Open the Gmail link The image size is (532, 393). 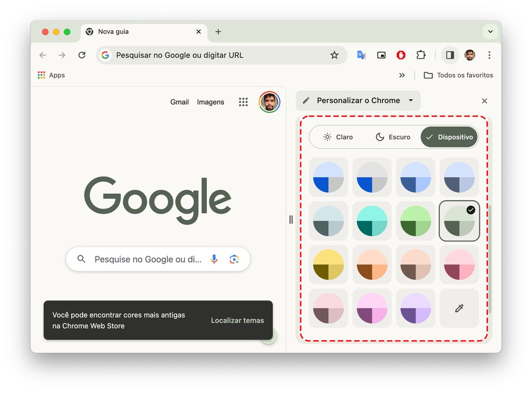[179, 102]
